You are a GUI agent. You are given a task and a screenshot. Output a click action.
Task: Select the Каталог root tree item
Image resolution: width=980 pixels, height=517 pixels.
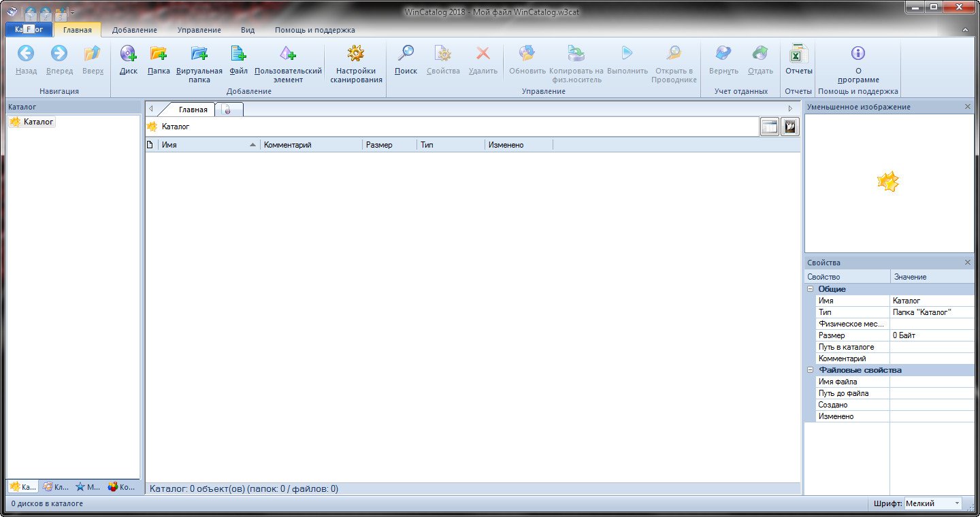click(38, 122)
